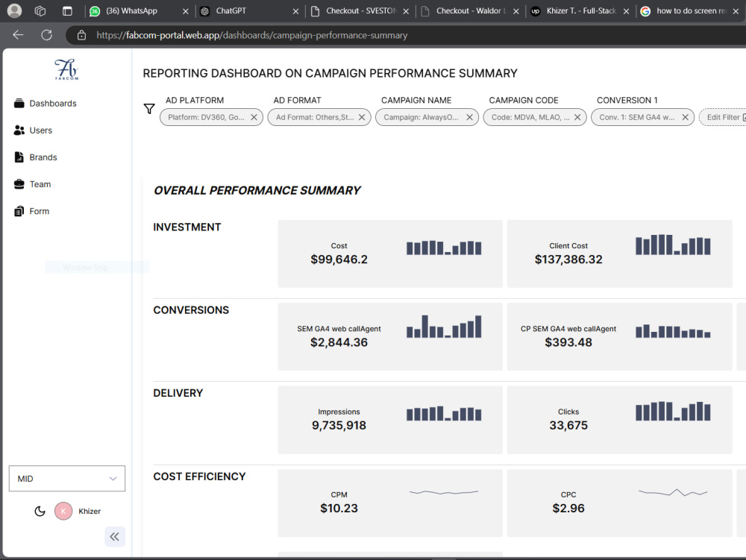Open the Dashboards sidebar item
This screenshot has height=560, width=746.
[46, 103]
